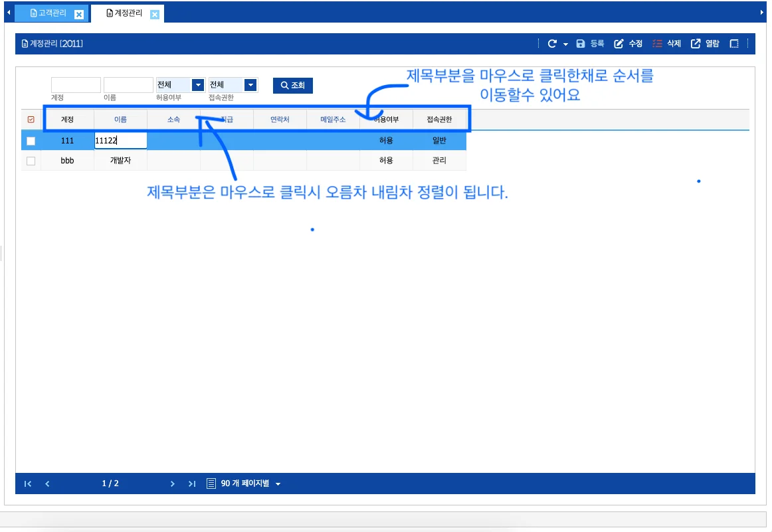Click the 일반 access cell
The height and width of the screenshot is (532, 772).
tap(439, 141)
